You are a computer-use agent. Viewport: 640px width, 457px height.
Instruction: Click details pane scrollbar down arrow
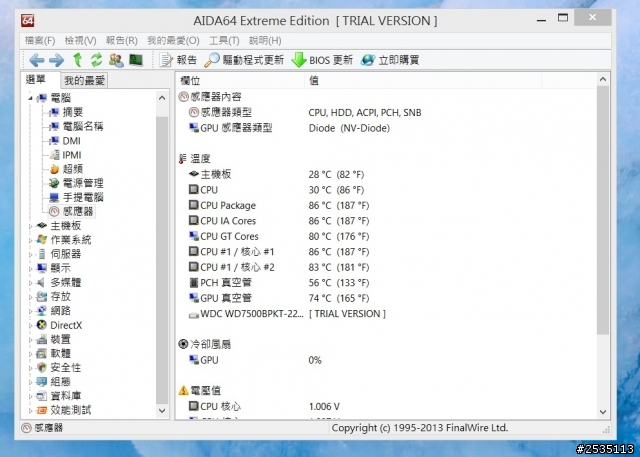pos(603,412)
